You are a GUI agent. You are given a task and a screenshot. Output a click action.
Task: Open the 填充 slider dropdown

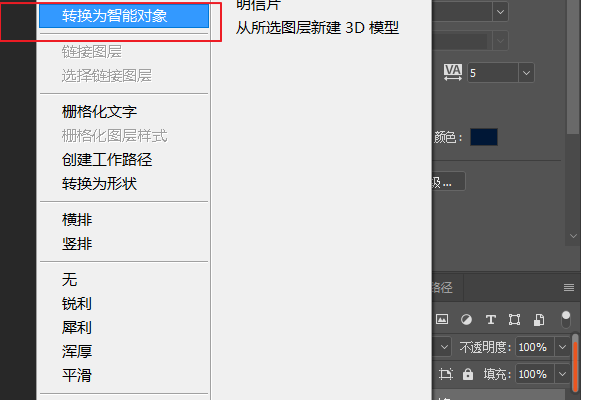[562, 374]
